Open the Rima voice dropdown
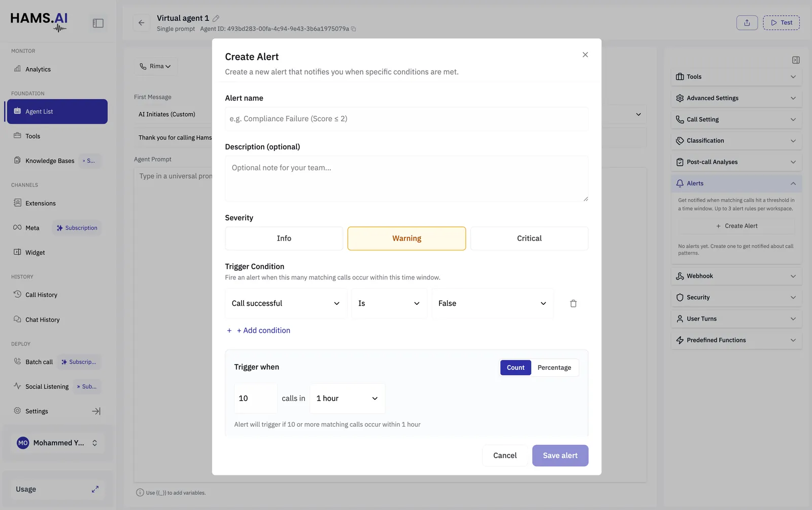The height and width of the screenshot is (510, 812). pyautogui.click(x=155, y=66)
